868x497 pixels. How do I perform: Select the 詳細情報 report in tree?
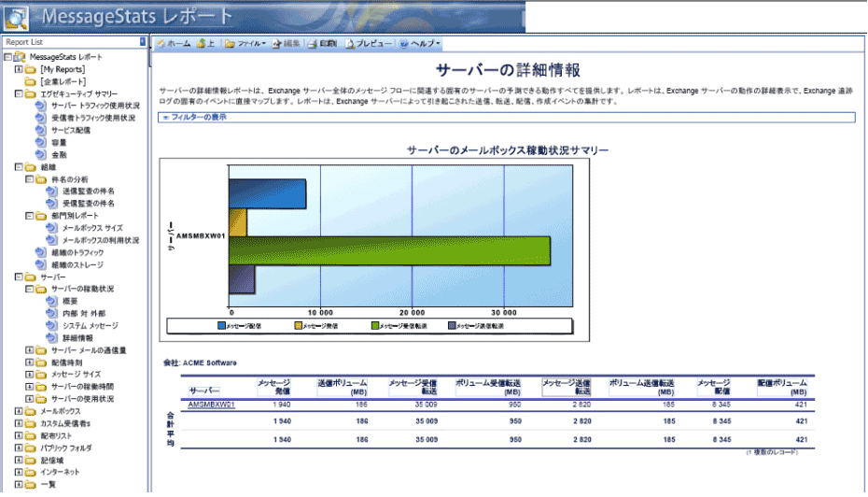tap(78, 337)
